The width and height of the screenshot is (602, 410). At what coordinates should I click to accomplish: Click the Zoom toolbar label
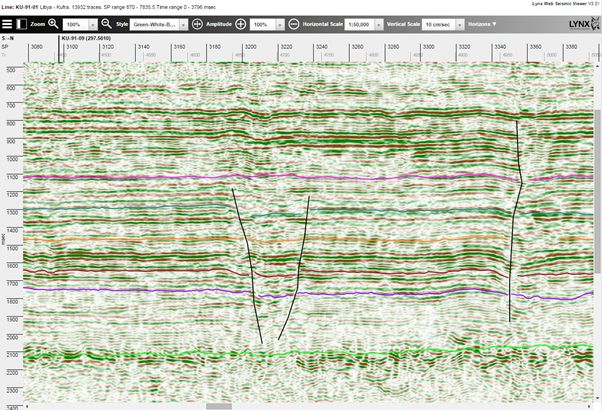38,24
